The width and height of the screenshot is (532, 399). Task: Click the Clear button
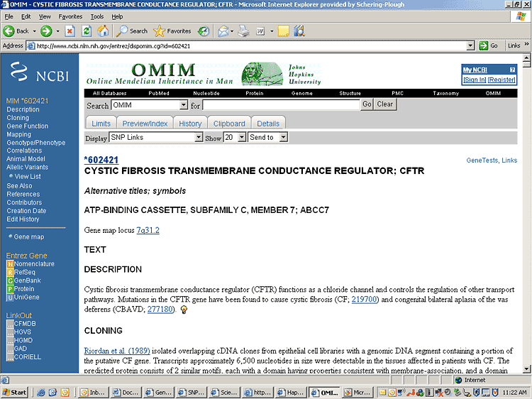tap(384, 104)
